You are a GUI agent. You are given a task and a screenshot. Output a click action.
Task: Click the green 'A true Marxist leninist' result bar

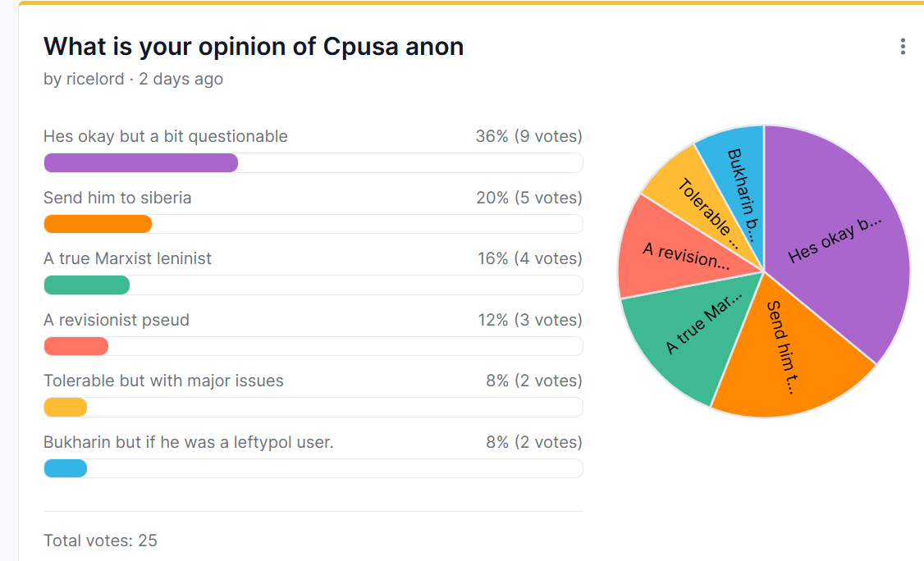86,285
